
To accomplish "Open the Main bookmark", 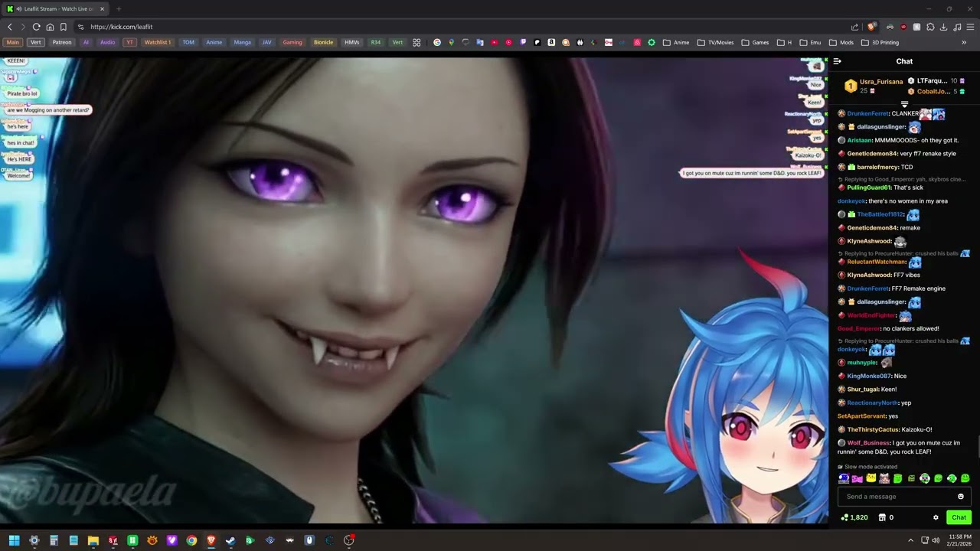I will 13,43.
